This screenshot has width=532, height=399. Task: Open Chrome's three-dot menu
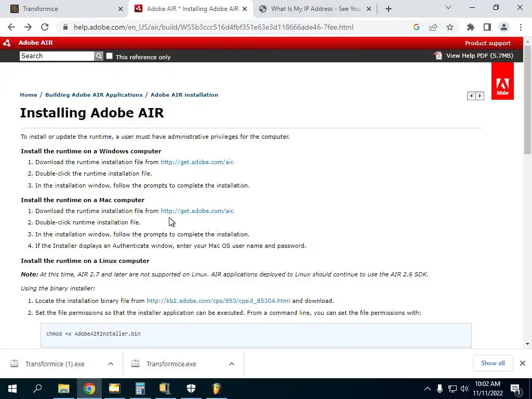pos(521,27)
